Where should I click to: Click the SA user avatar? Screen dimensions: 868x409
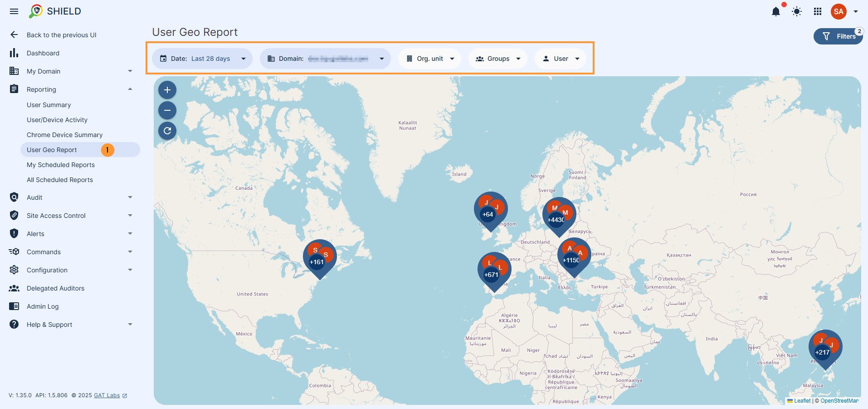click(839, 12)
